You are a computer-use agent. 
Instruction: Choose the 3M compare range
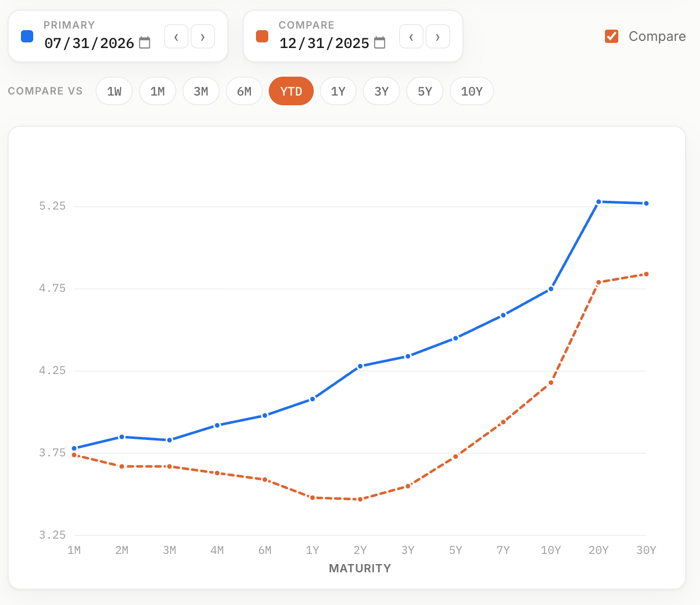(x=201, y=91)
